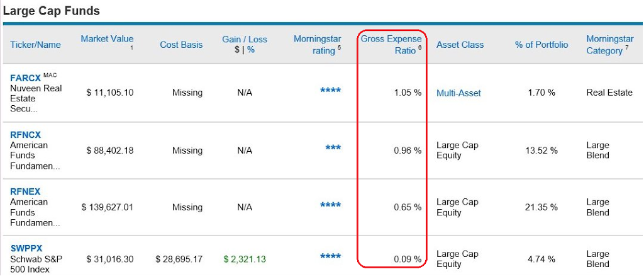The image size is (644, 279).
Task: Sort by Asset Class column header
Action: (460, 45)
